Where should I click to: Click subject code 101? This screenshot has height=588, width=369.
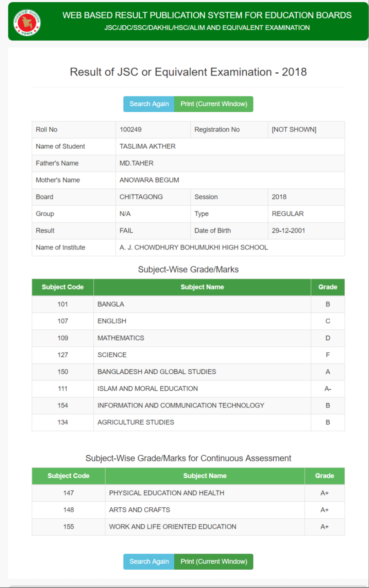click(x=63, y=304)
